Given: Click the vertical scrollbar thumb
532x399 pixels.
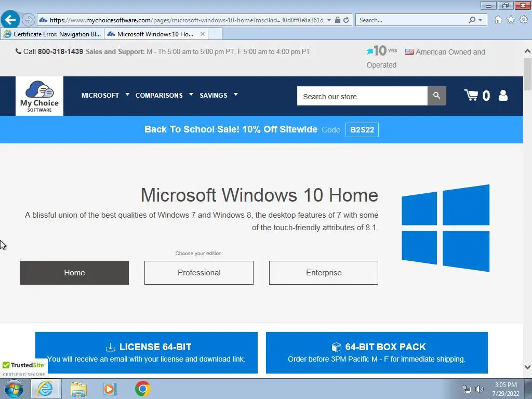Looking at the screenshot, I should [x=527, y=74].
